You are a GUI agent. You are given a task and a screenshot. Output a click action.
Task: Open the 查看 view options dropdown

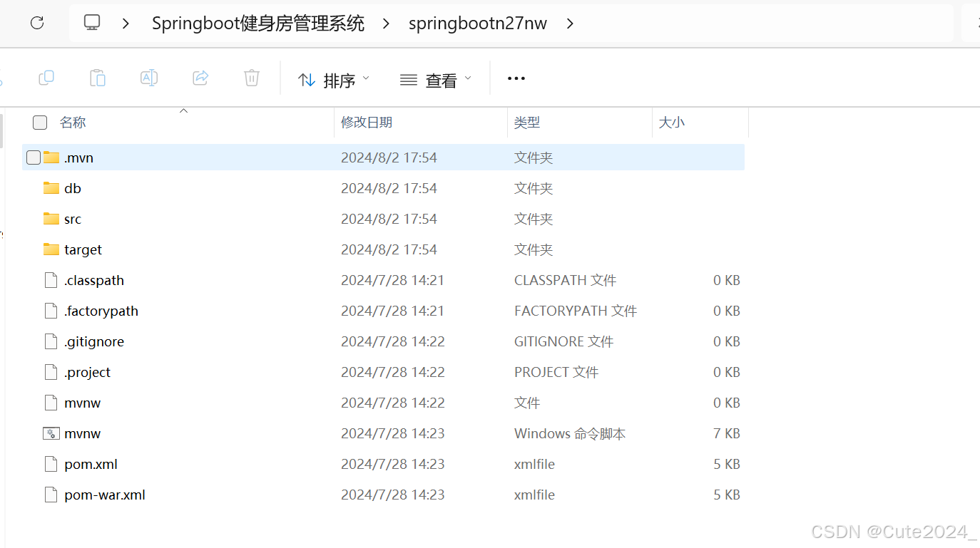435,80
